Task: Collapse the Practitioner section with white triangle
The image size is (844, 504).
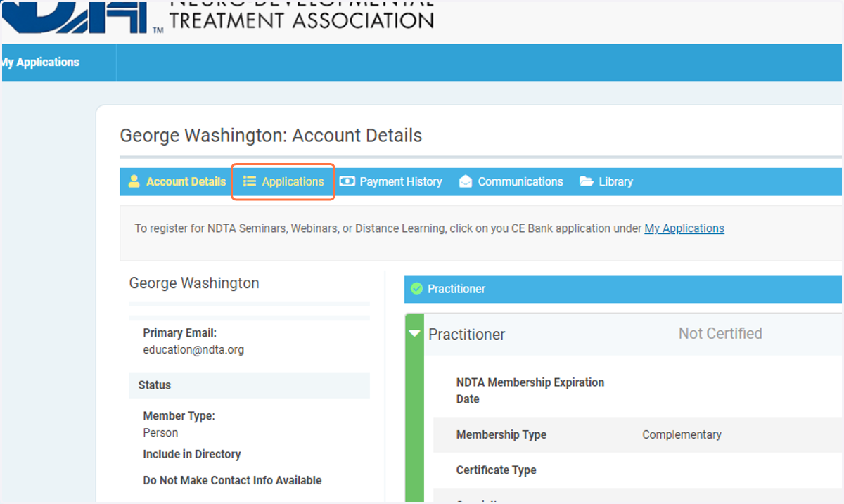Action: click(415, 334)
